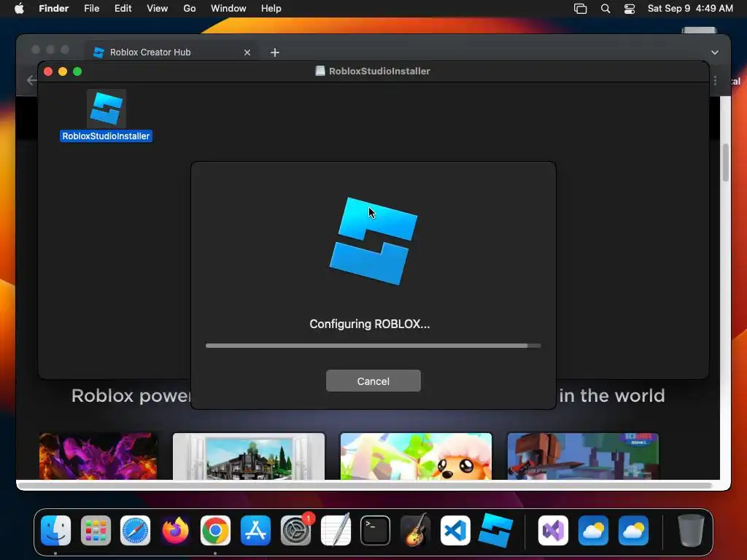Image resolution: width=747 pixels, height=560 pixels.
Task: Open TextEdit from the dock
Action: coord(336,530)
